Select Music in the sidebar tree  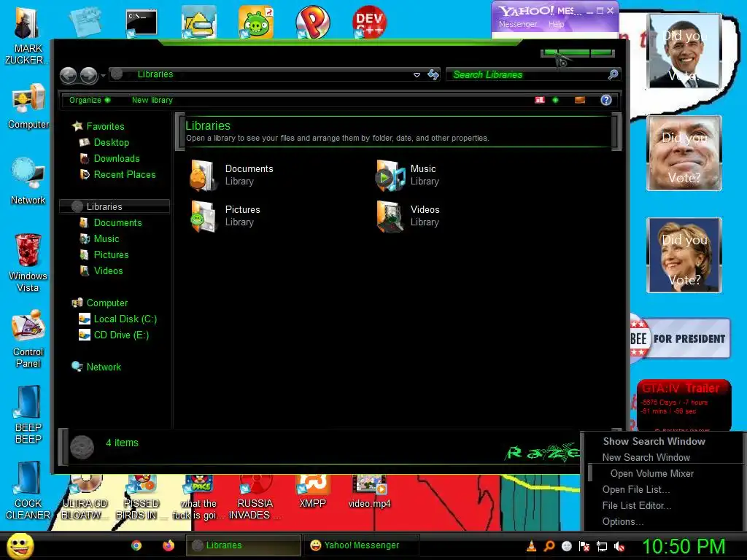click(x=107, y=239)
